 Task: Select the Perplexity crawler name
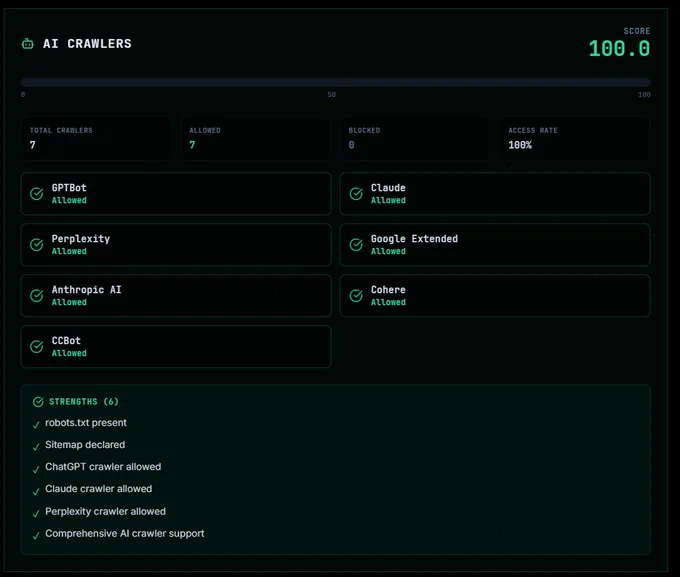81,239
